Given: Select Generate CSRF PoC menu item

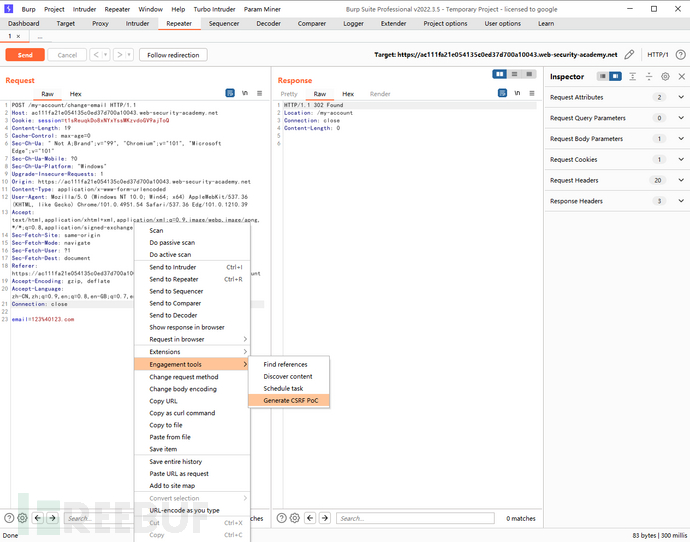Looking at the screenshot, I should (290, 400).
